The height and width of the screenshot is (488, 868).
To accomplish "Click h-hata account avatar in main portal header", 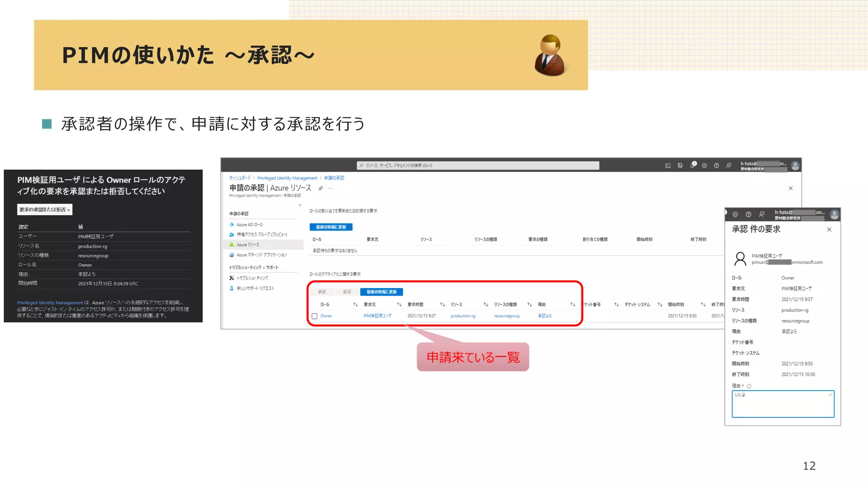I will tap(796, 166).
